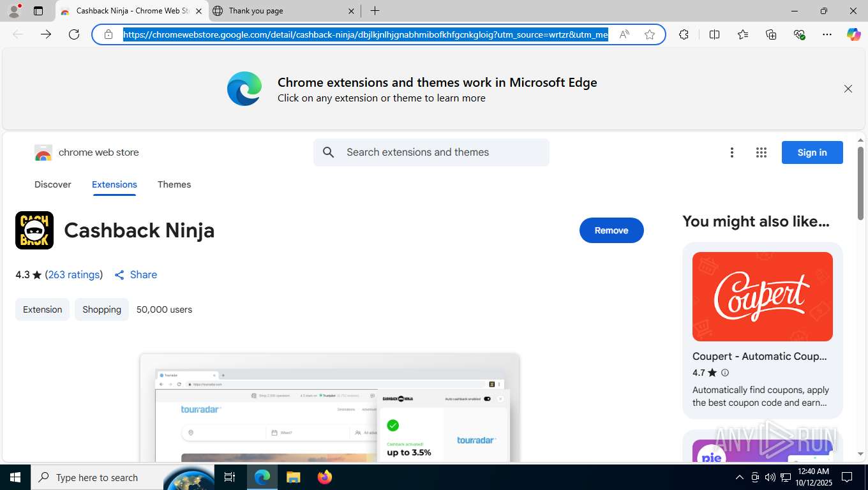Open Coupert - Automatic Coupon title link

(759, 357)
